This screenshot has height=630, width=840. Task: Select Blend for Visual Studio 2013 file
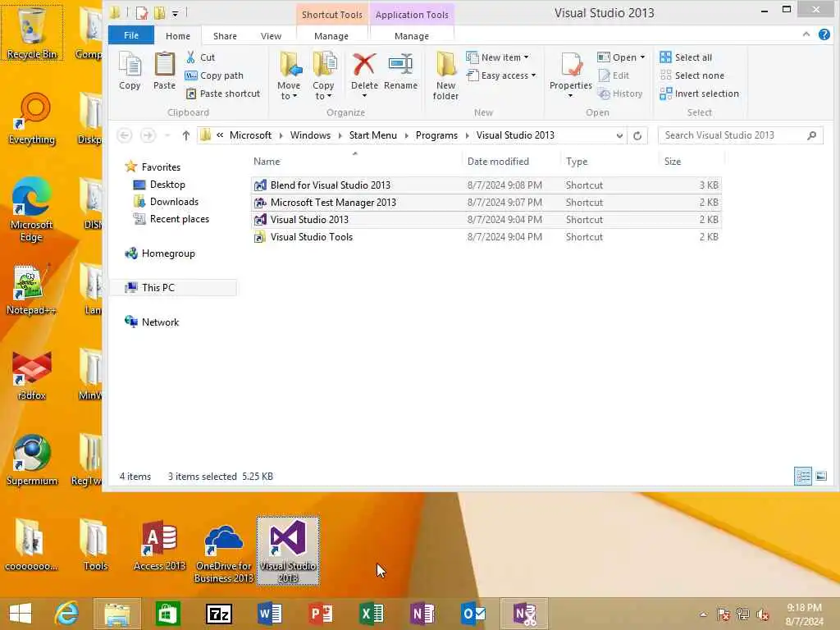coord(486,185)
